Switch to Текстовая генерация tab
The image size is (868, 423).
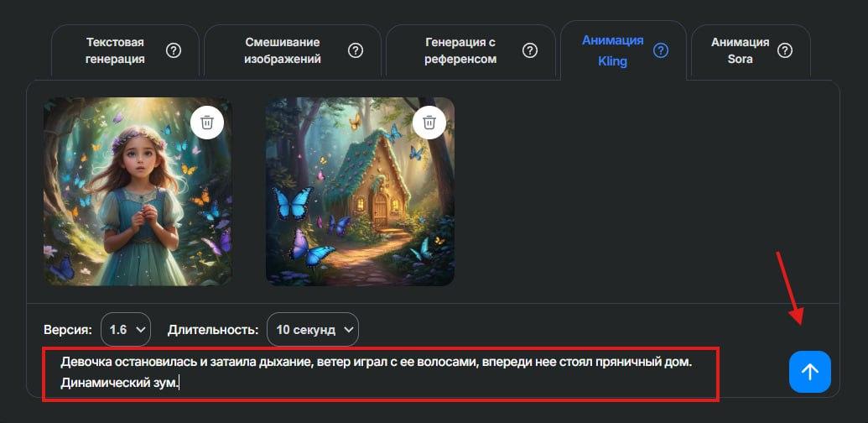pyautogui.click(x=115, y=51)
